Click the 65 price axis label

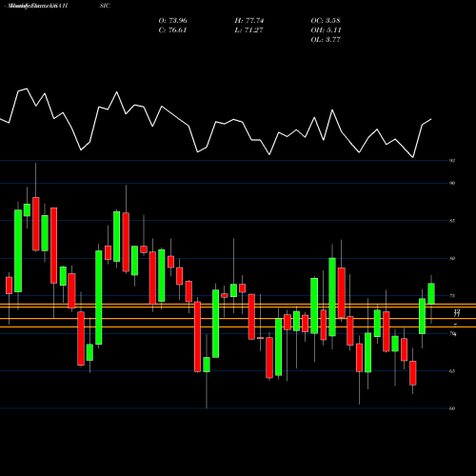tap(452, 371)
